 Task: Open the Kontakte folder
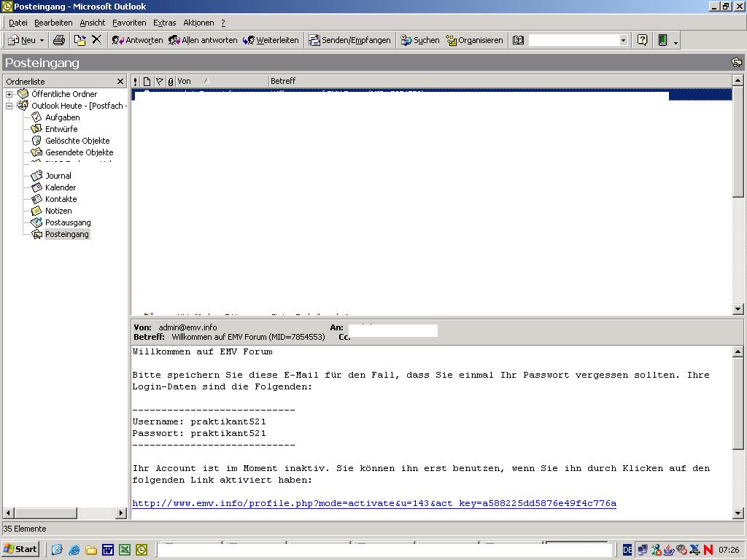pos(61,199)
